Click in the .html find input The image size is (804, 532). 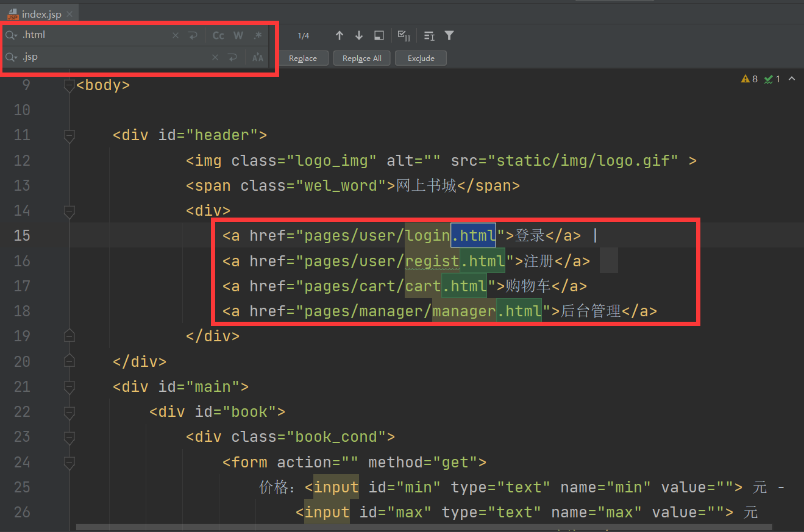point(94,35)
